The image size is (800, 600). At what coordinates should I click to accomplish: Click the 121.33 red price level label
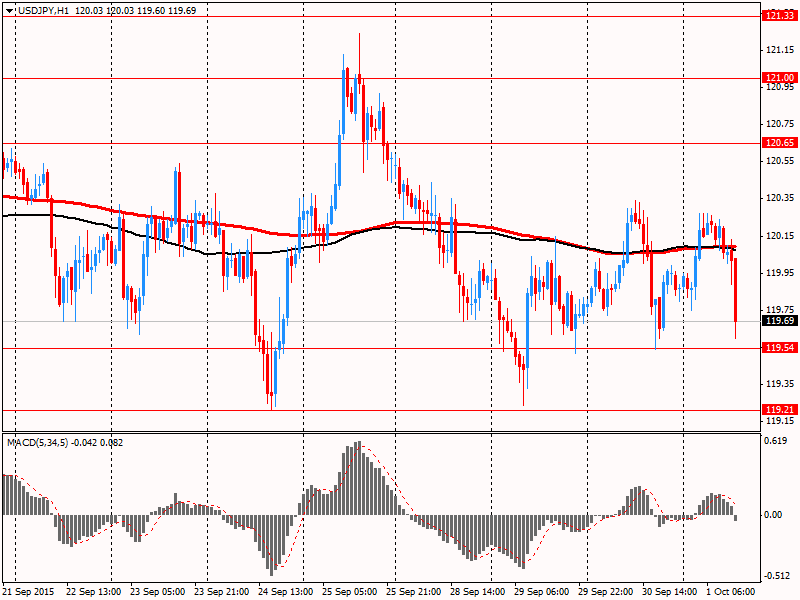pyautogui.click(x=780, y=16)
